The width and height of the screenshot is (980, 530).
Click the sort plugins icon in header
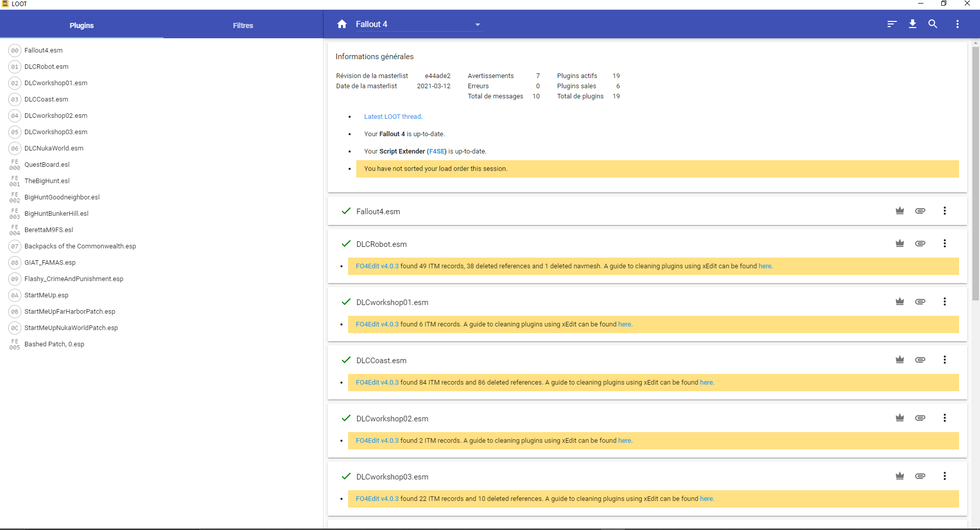892,24
